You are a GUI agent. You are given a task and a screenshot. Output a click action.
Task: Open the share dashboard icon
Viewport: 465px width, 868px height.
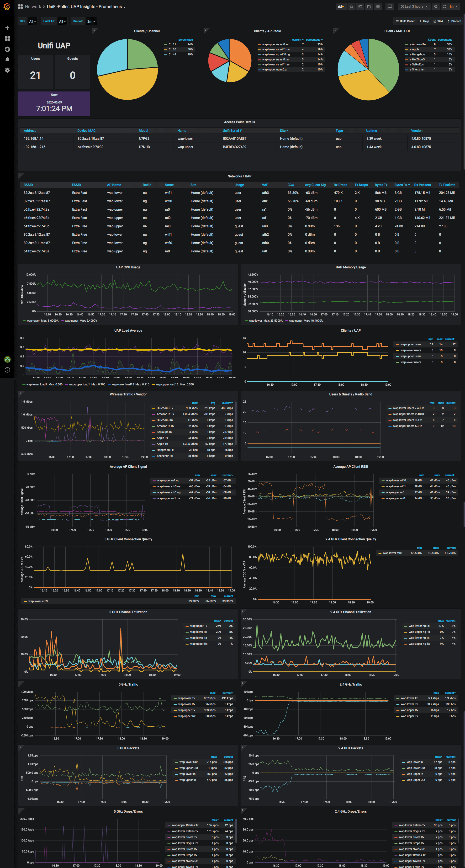pos(360,6)
